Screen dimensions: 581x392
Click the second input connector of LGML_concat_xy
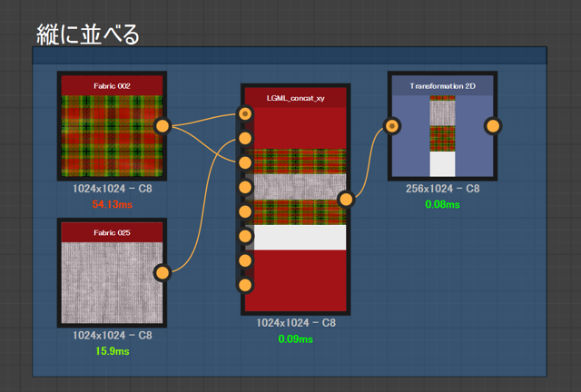[244, 138]
